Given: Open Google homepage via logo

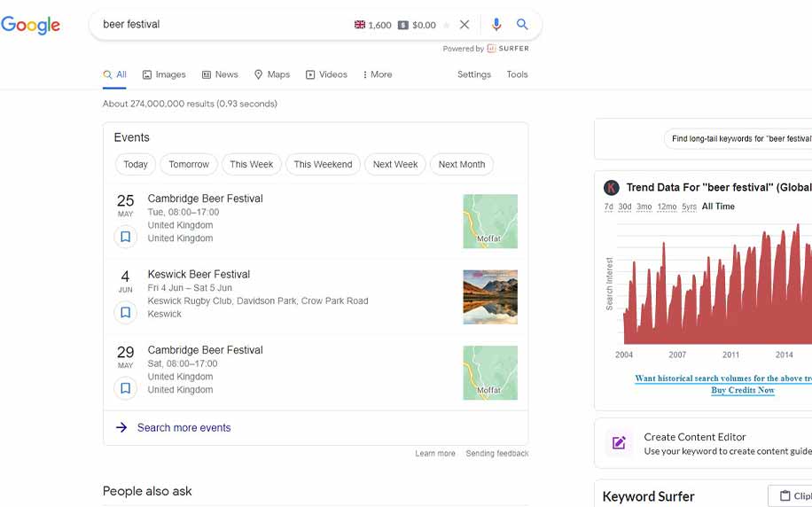Looking at the screenshot, I should [x=31, y=25].
